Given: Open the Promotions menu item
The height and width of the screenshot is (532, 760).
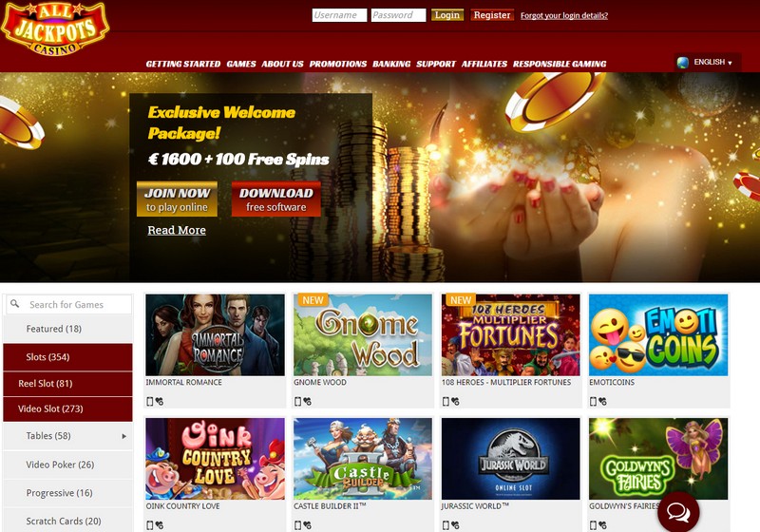Looking at the screenshot, I should (338, 64).
